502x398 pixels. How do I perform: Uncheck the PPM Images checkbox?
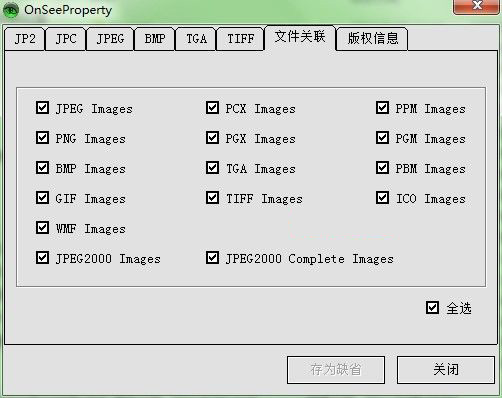(382, 108)
